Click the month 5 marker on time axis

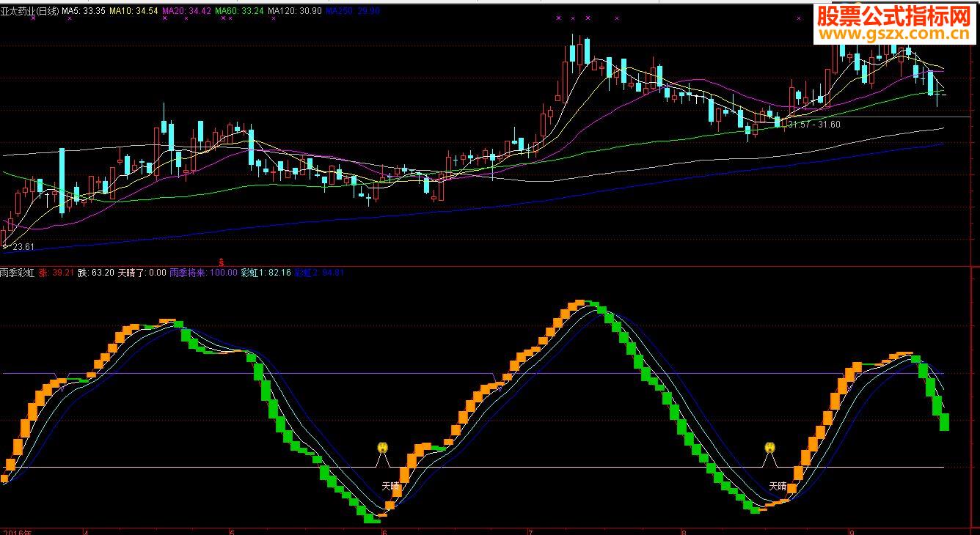click(233, 531)
